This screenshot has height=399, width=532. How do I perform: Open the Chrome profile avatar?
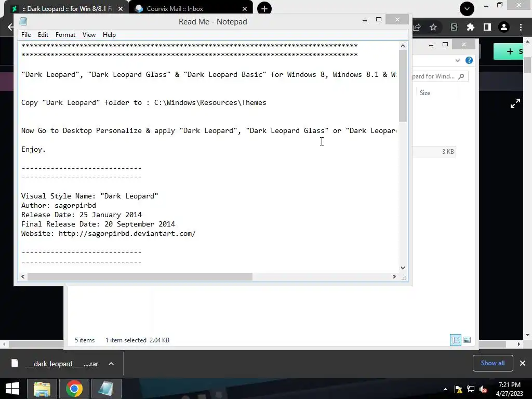coord(504,27)
